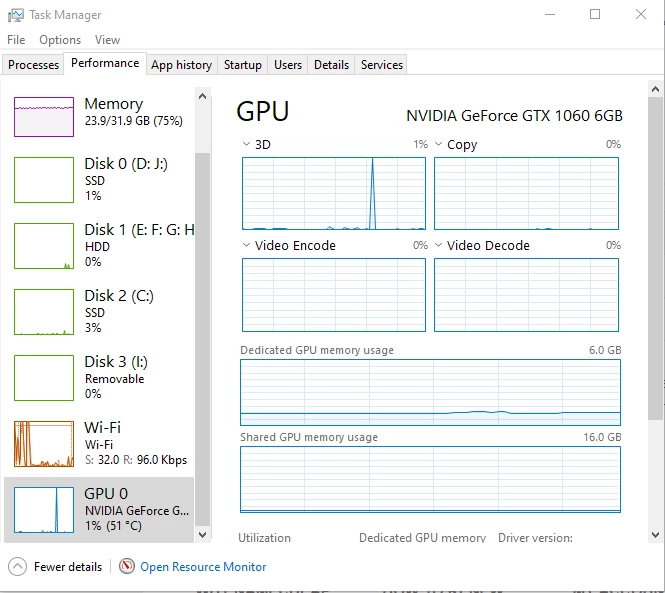Click the NVIDIA GeForce GTX 1060 6GB label
The image size is (665, 593).
(x=514, y=116)
